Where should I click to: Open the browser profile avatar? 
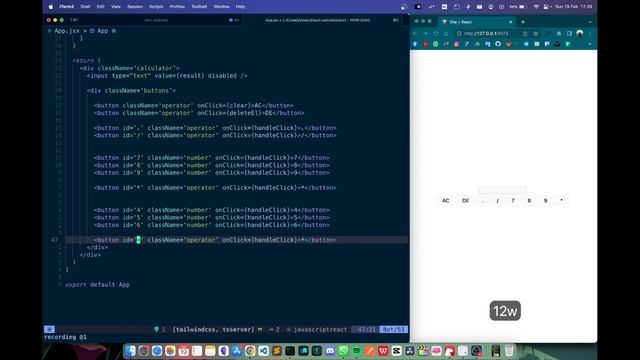580,33
